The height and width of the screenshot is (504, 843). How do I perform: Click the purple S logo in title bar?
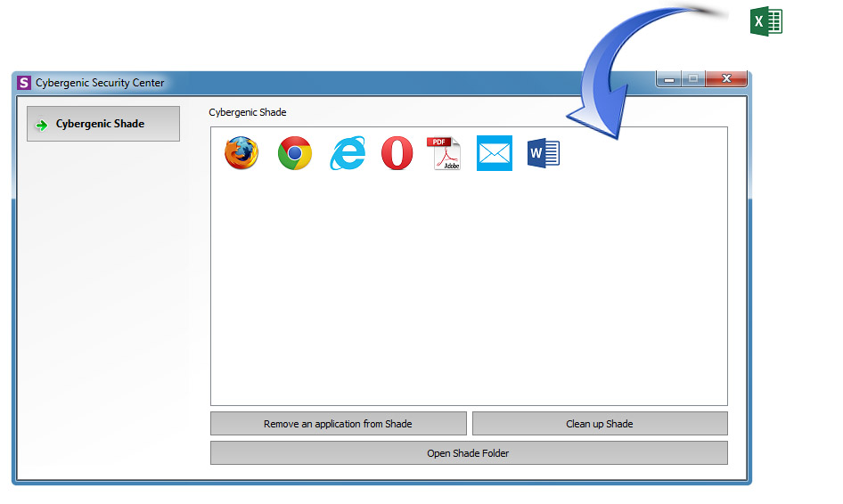[25, 83]
